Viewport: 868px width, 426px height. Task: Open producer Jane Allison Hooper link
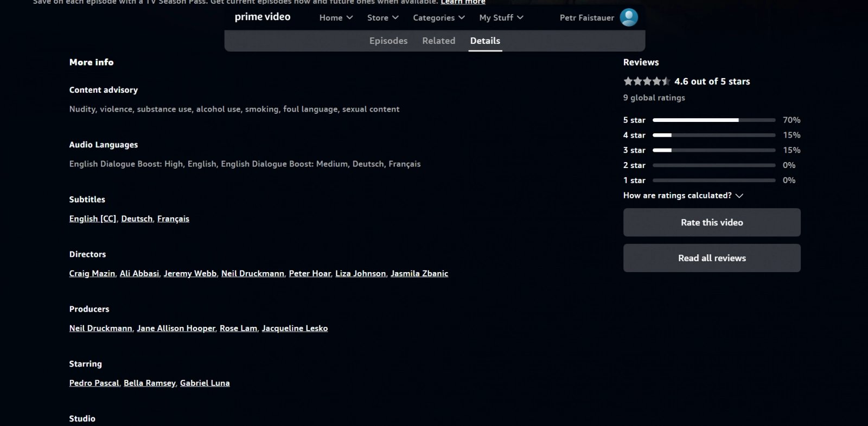[176, 328]
